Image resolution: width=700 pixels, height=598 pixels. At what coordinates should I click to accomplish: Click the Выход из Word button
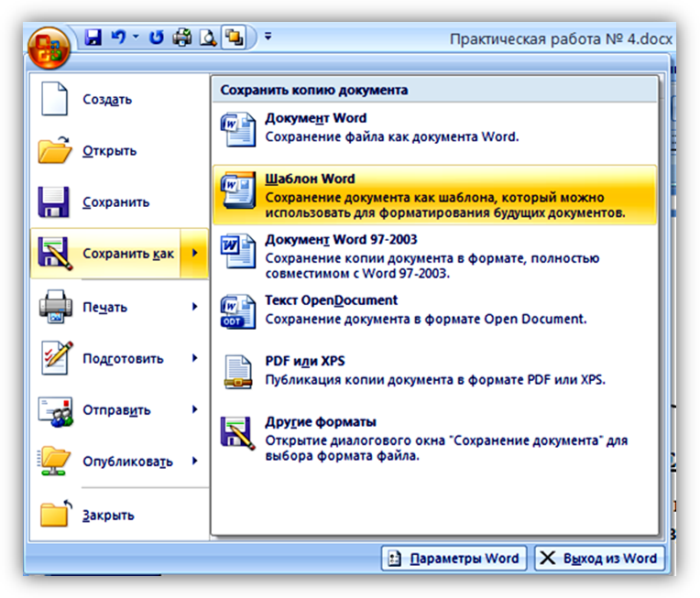point(599,558)
